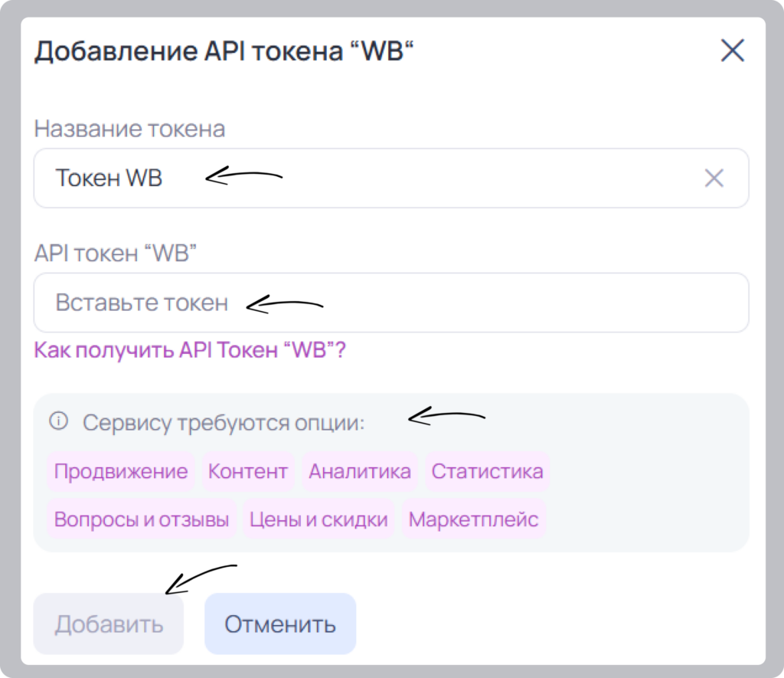Click the dialog title 'Добавление API токена'

point(224,51)
